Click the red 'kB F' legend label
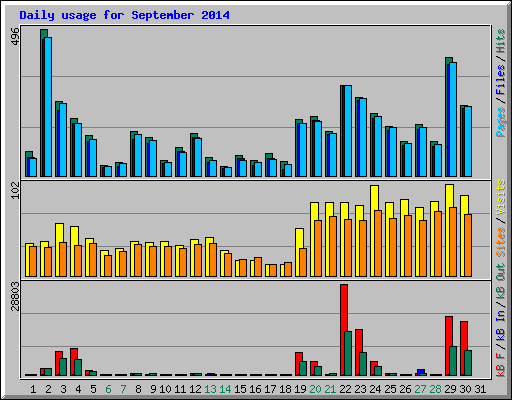Viewport: 512px width, 400px height. [x=501, y=364]
